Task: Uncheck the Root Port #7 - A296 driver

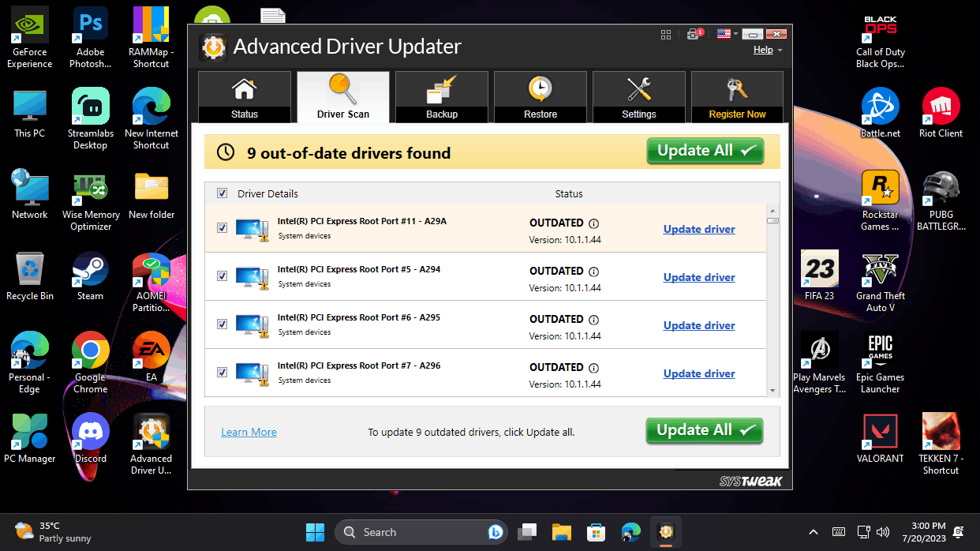Action: tap(222, 373)
